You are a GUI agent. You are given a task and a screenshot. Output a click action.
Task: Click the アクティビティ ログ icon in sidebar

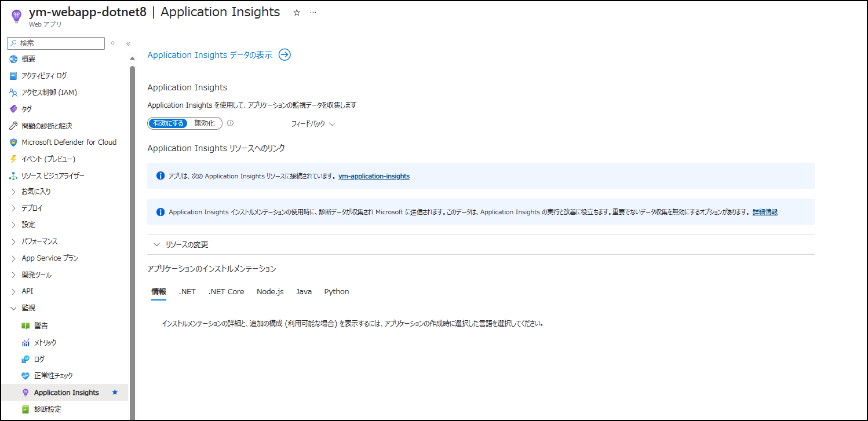point(13,76)
